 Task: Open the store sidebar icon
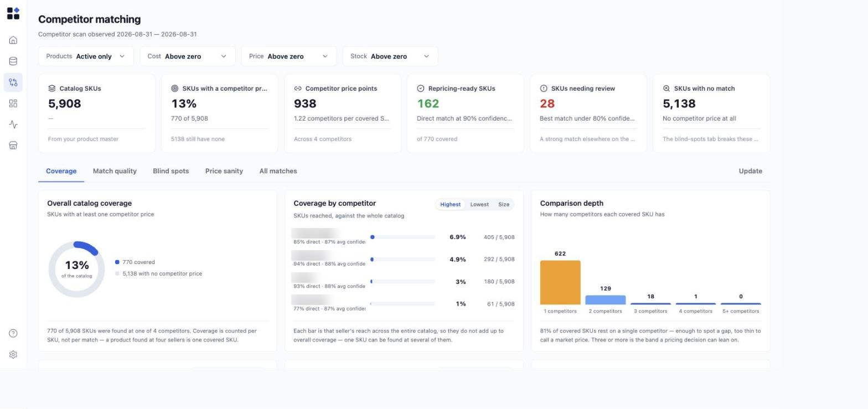pyautogui.click(x=13, y=145)
